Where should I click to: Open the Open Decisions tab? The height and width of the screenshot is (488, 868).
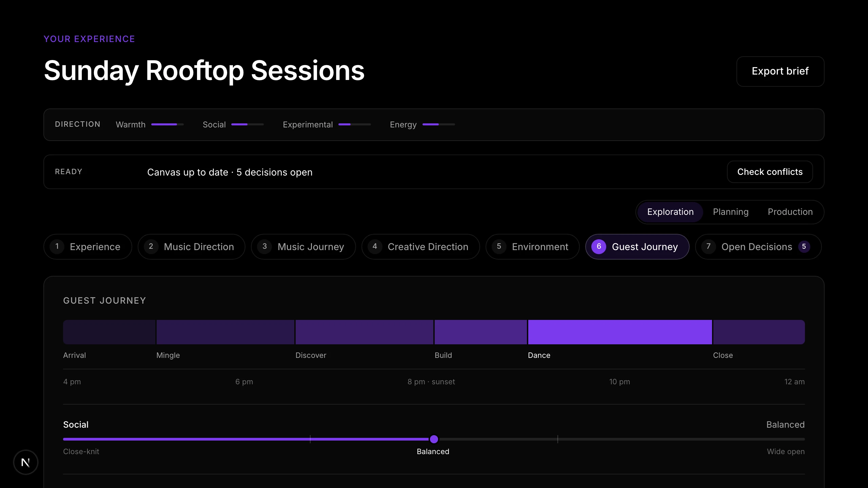(x=758, y=247)
